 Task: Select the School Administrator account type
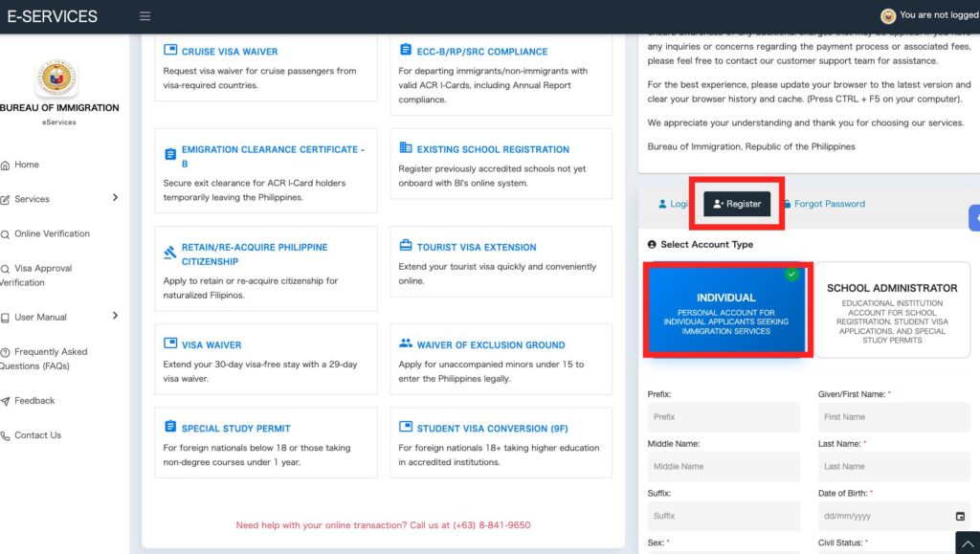tap(891, 312)
